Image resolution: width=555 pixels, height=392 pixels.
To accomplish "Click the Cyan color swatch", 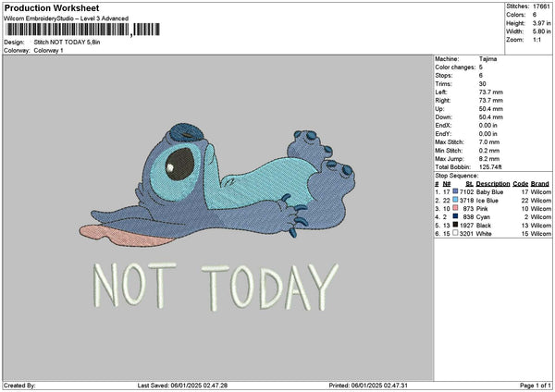I will (457, 216).
